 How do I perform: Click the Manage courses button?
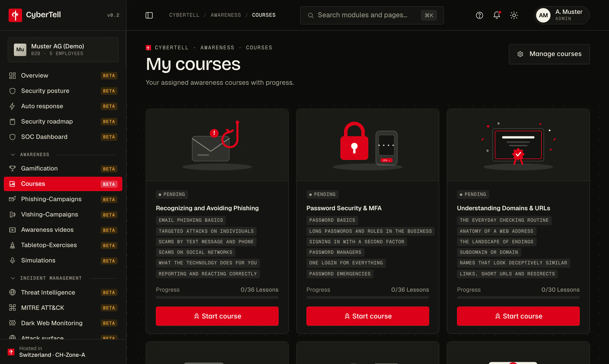[549, 54]
